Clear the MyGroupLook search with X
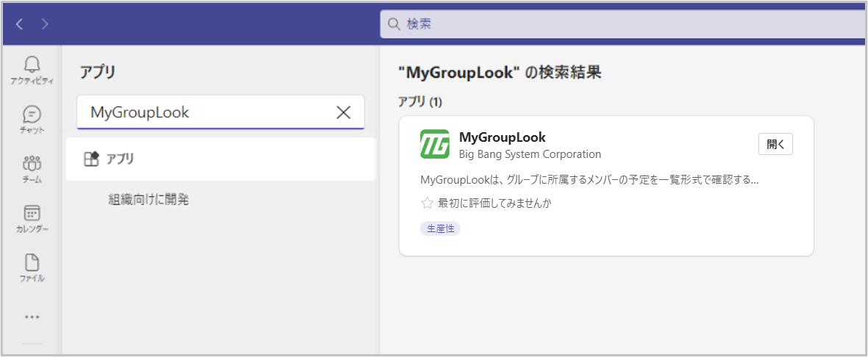 click(344, 112)
